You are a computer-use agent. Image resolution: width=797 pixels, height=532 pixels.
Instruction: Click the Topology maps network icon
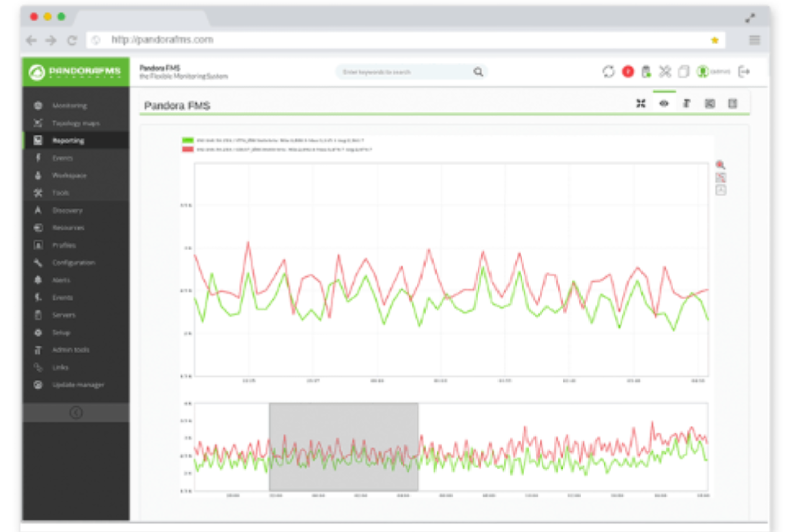click(38, 123)
